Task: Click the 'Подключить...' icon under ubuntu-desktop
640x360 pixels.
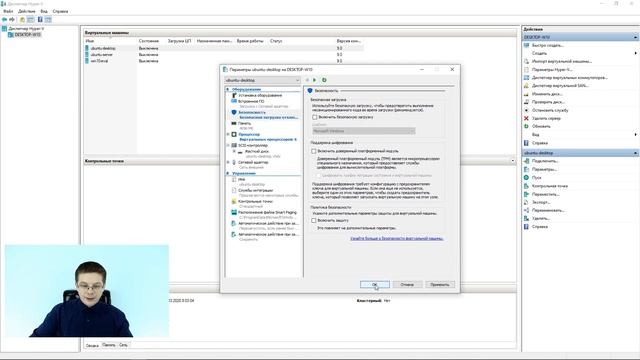Action: pos(527,161)
